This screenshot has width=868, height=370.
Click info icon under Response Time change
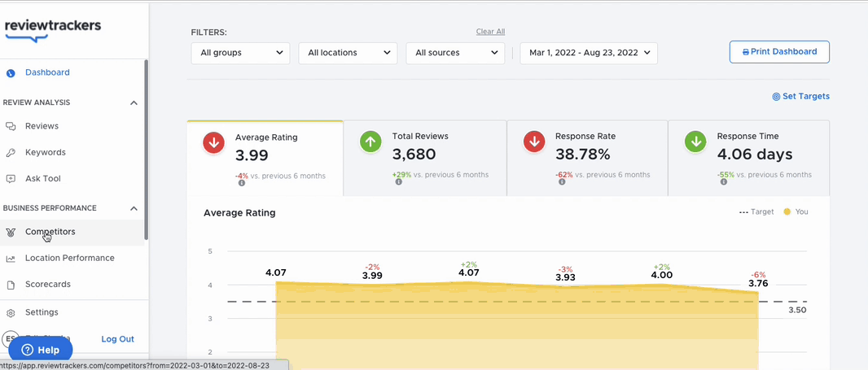point(724,182)
